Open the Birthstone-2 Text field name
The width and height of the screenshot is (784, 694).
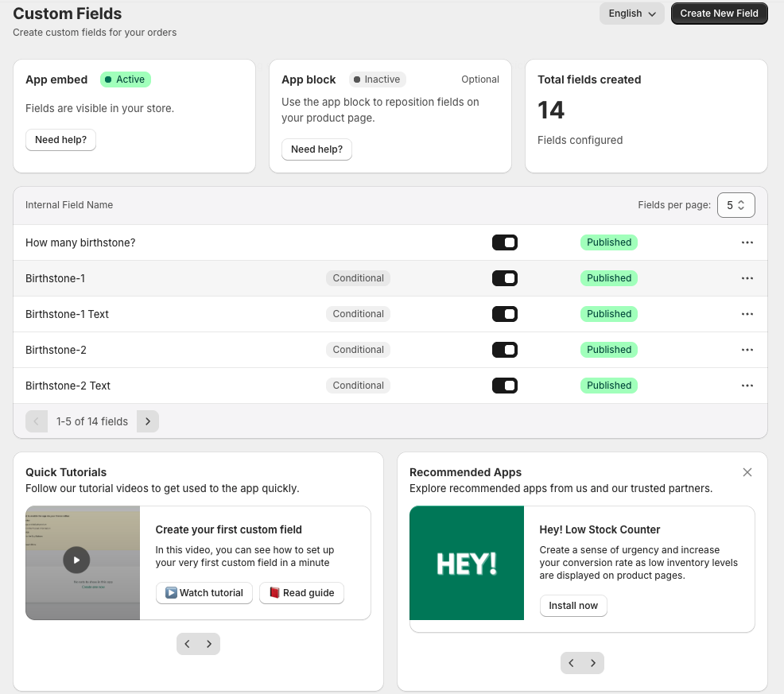click(x=68, y=386)
